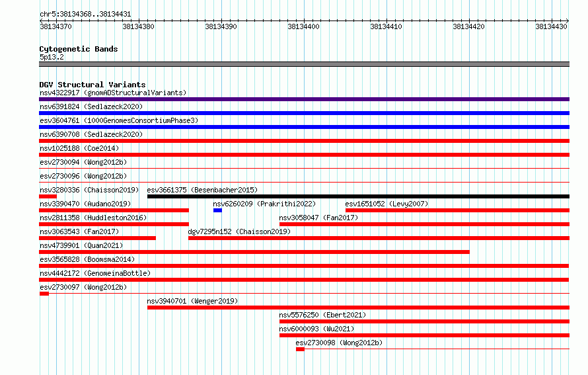Click the red nsv3940701 variant bar
Screen dimensions: 588x375
tap(359, 308)
